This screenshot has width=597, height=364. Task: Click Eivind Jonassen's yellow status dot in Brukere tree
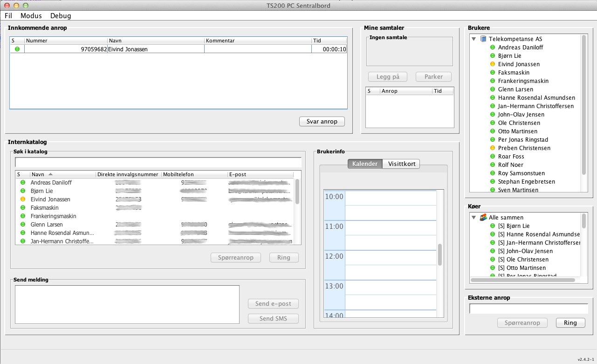click(x=493, y=64)
